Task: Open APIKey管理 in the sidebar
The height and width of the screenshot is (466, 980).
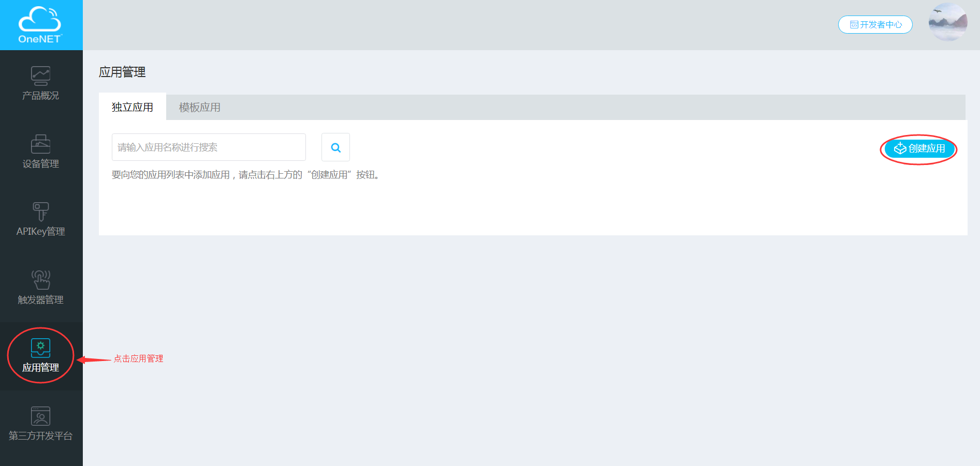Action: click(x=41, y=220)
